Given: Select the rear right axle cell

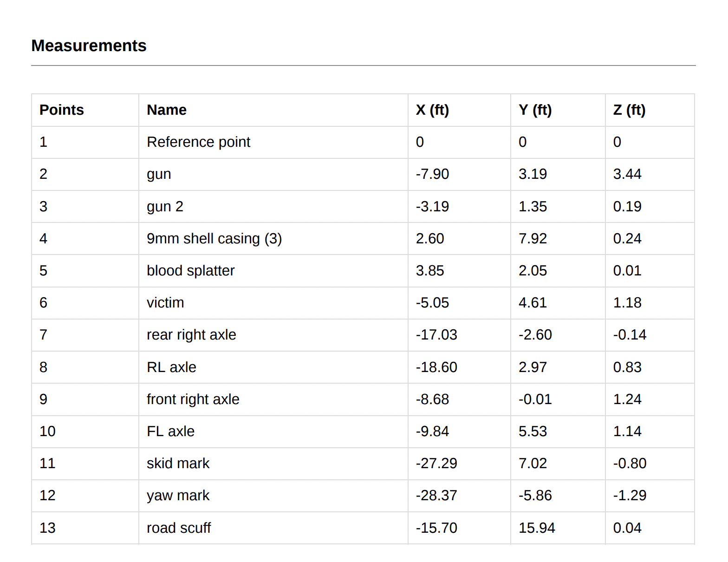Looking at the screenshot, I should tap(191, 335).
